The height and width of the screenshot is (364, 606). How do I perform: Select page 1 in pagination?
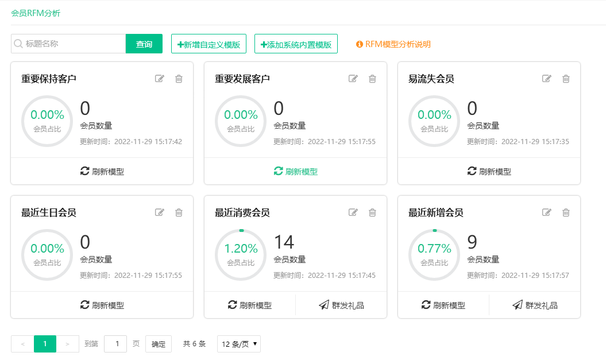coord(45,344)
